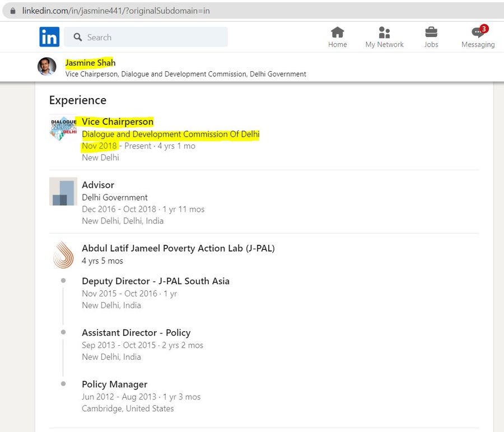Screen dimensions: 504x432
Task: Click the Dialogue and Development Commission logo
Action: click(x=63, y=128)
